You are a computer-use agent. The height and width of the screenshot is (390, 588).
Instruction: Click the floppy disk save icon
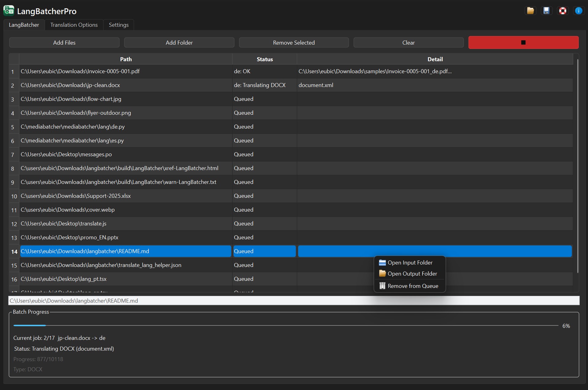coord(546,11)
